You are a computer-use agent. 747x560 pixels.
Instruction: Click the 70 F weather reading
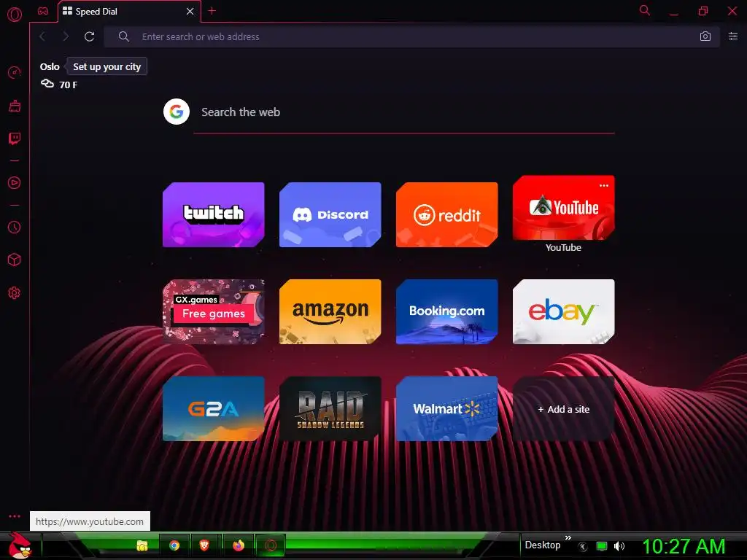click(x=68, y=85)
